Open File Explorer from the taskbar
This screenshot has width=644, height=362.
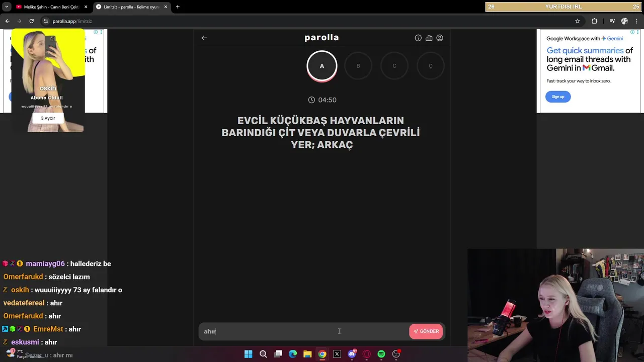[307, 354]
